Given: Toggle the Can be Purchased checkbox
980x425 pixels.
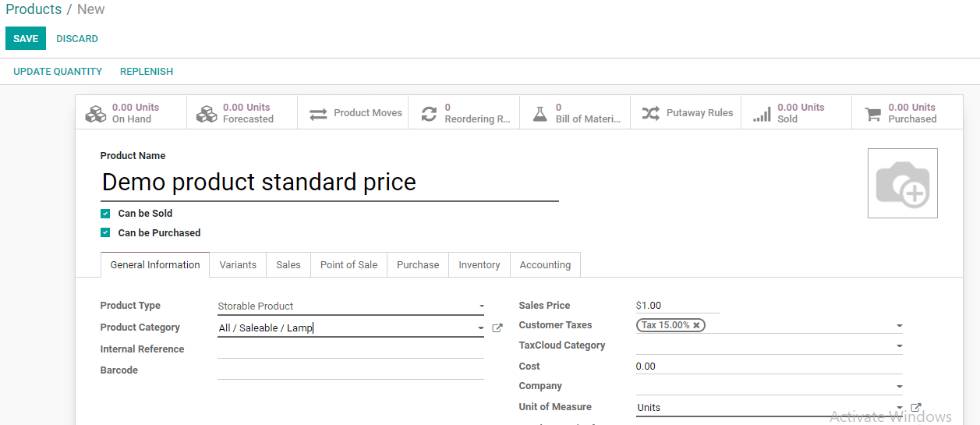Looking at the screenshot, I should click(x=105, y=233).
